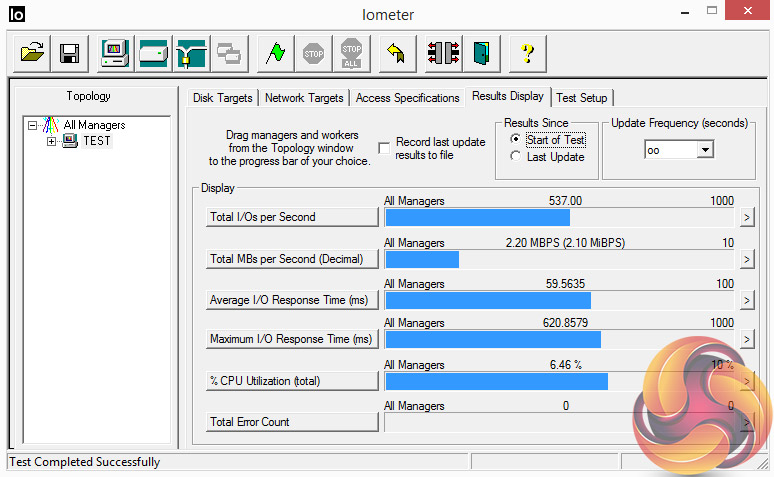774x477 pixels.
Task: Expand the TEST manager node
Action: 51,142
